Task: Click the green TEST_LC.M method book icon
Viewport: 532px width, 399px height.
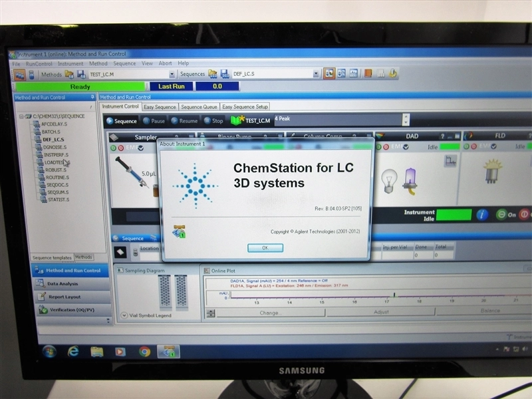Action: click(x=237, y=120)
